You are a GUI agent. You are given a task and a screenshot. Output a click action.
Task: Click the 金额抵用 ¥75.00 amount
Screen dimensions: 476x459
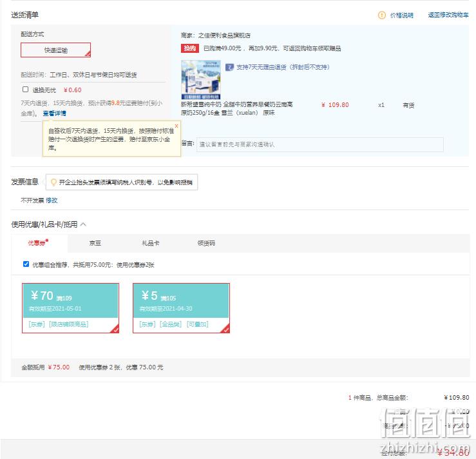coord(59,367)
